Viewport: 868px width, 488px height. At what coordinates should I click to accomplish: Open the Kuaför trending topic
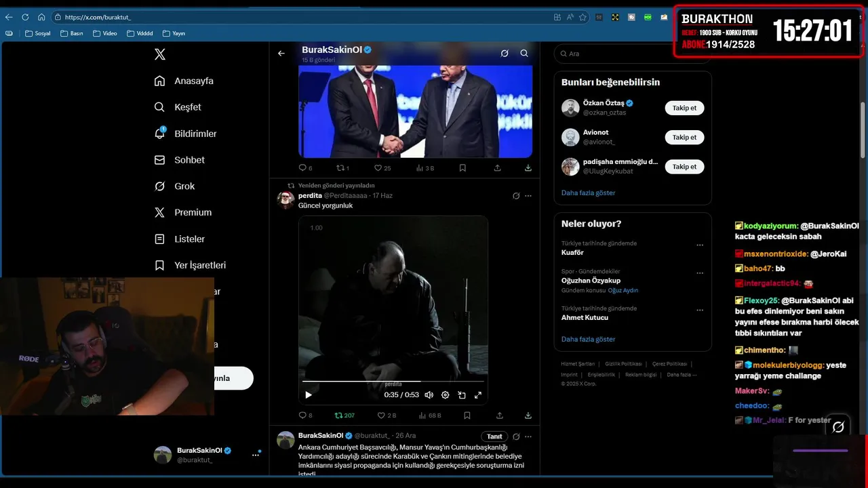[572, 252]
